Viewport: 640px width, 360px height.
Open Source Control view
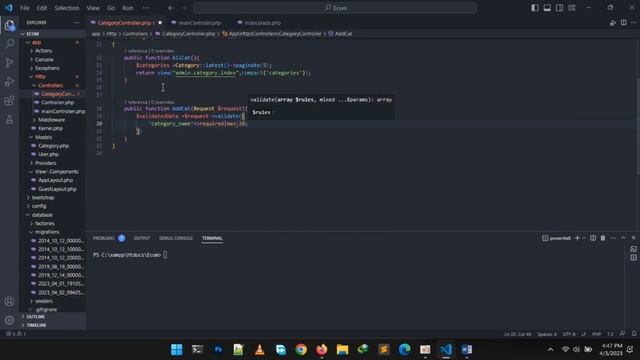[x=9, y=62]
